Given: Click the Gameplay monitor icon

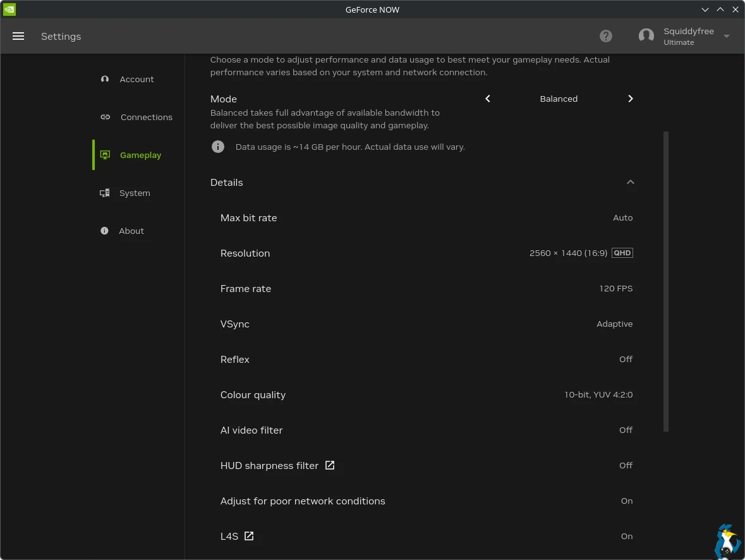Looking at the screenshot, I should click(104, 155).
